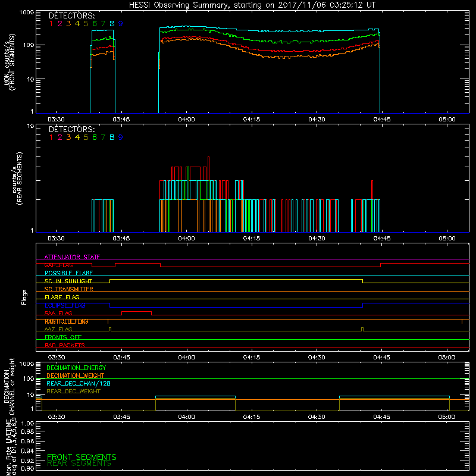Click the GAP_FLAG label
The width and height of the screenshot is (476, 476).
coord(58,265)
